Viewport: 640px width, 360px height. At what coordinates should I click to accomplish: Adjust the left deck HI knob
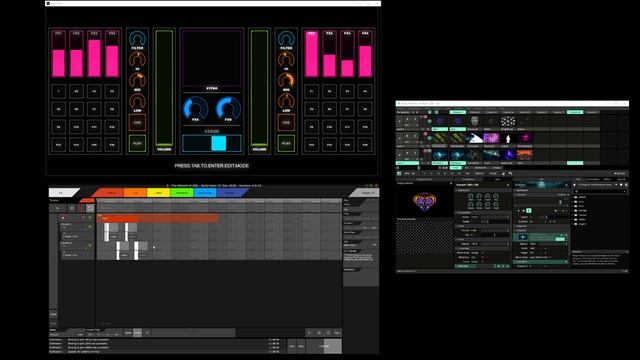[137, 60]
